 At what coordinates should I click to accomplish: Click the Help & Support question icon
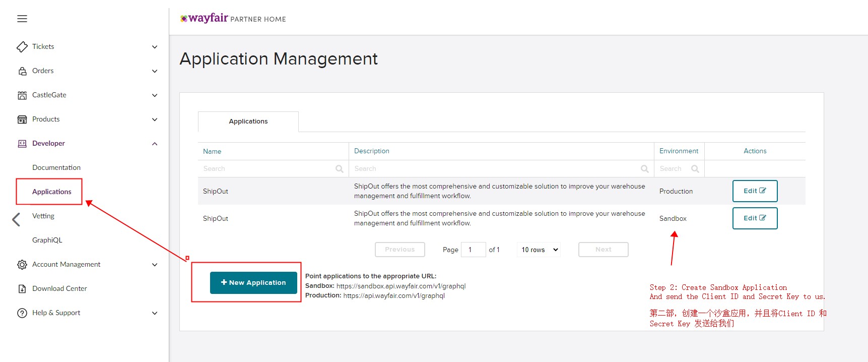(x=22, y=313)
